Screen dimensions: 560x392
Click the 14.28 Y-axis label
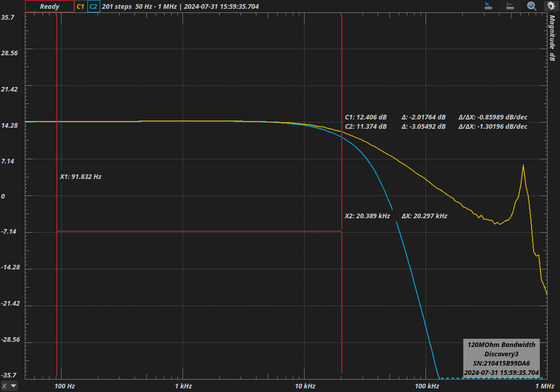pos(9,126)
